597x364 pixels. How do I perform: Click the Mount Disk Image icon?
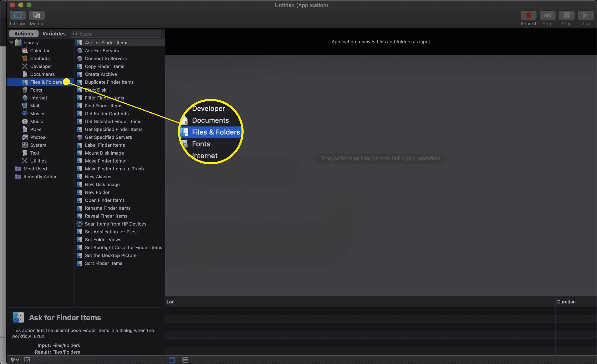[79, 153]
